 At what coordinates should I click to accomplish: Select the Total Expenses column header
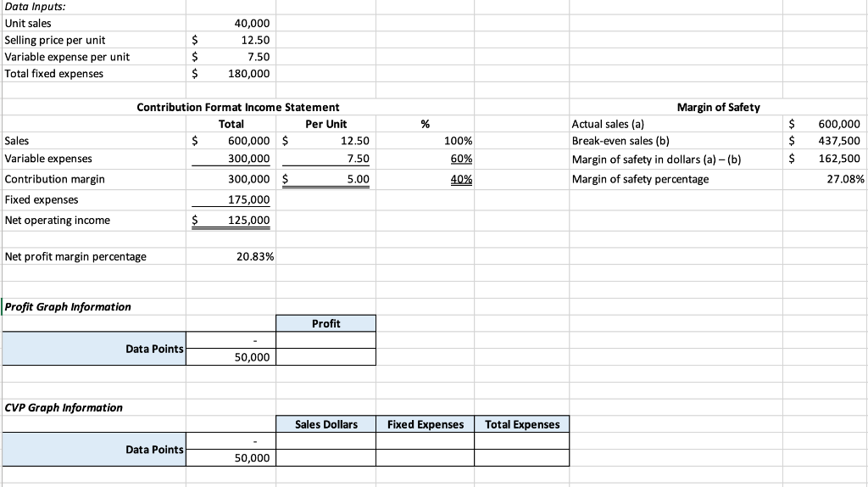[x=522, y=424]
